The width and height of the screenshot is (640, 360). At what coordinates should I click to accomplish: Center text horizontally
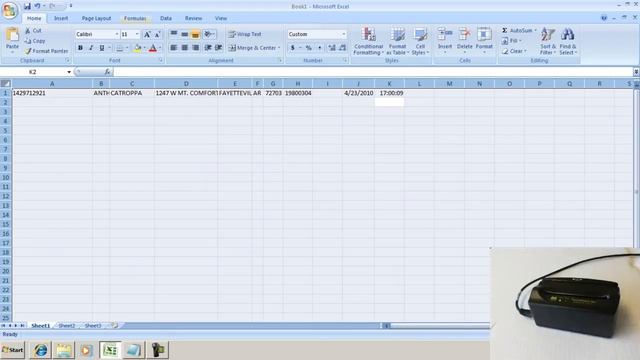coord(184,48)
